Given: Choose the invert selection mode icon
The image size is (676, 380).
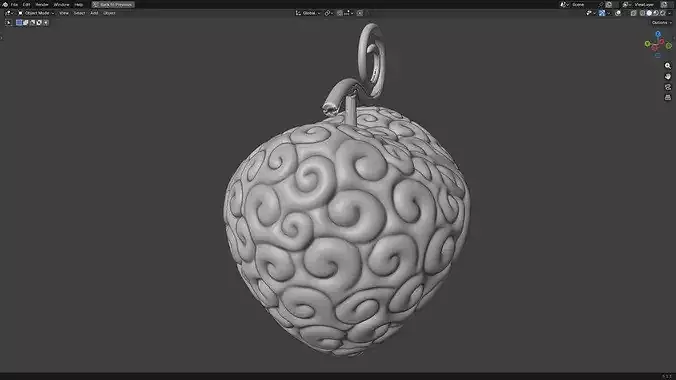Looking at the screenshot, I should tap(39, 22).
